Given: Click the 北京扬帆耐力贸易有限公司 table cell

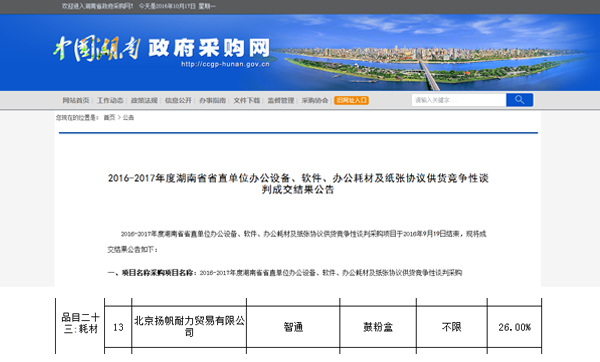Looking at the screenshot, I should (189, 327).
